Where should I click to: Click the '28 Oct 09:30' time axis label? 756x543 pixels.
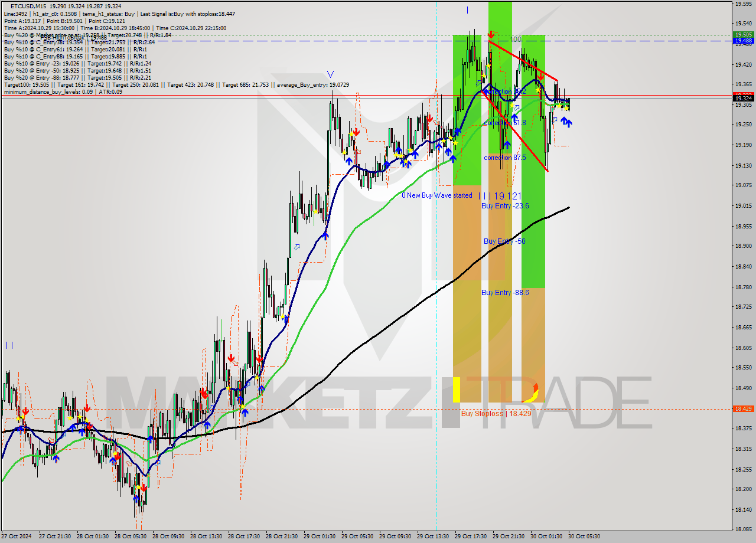168,537
